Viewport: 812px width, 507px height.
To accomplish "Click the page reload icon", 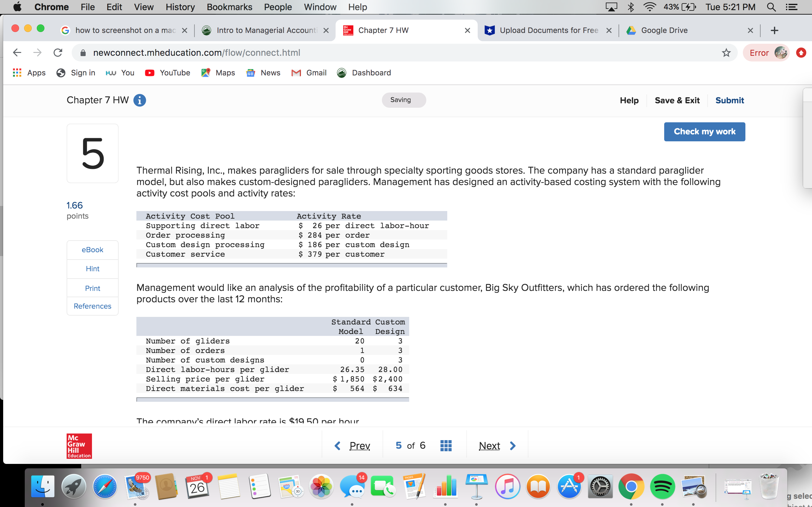I will (x=58, y=52).
